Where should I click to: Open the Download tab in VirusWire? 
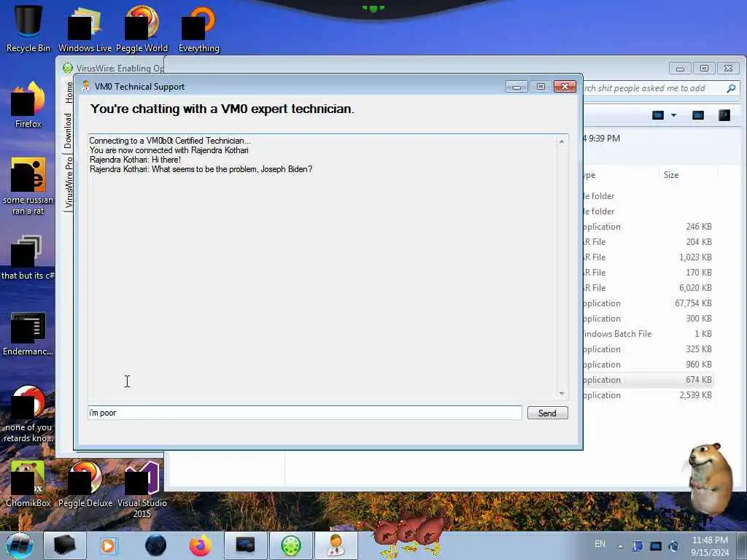pyautogui.click(x=68, y=131)
